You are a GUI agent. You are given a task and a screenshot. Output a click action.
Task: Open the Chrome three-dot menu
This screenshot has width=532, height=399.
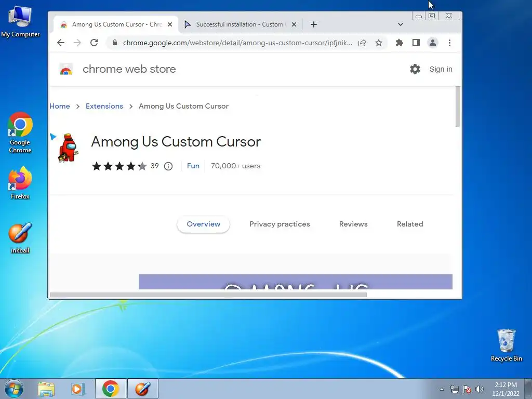pyautogui.click(x=449, y=43)
